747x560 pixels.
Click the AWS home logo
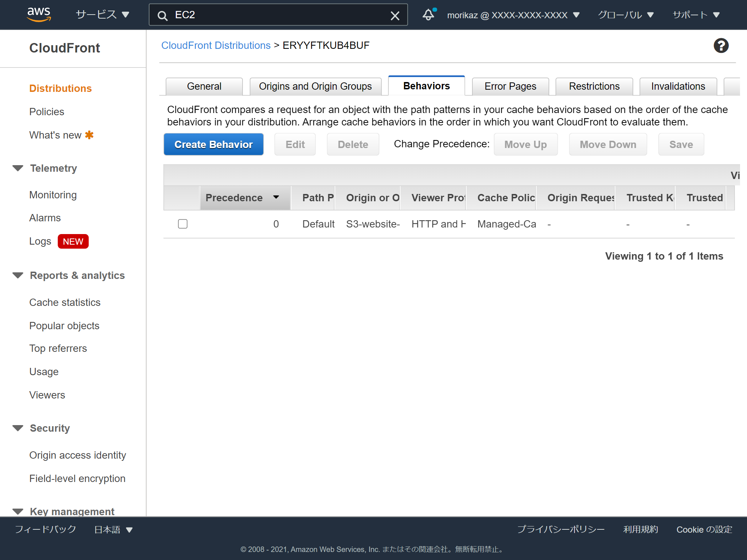coord(39,15)
